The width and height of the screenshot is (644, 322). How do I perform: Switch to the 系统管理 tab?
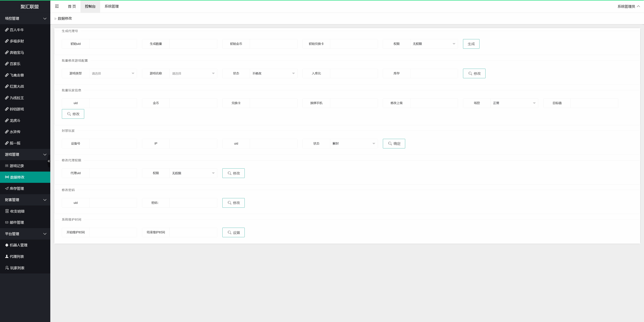click(112, 6)
